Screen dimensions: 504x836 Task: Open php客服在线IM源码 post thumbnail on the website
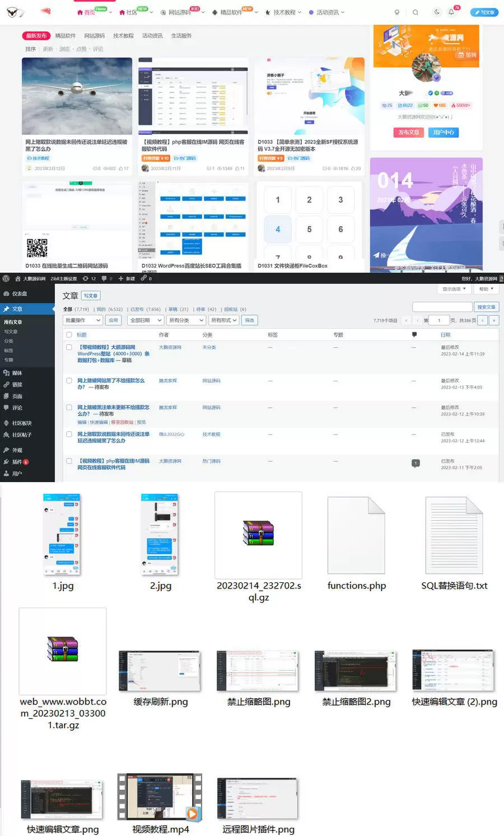tap(193, 96)
